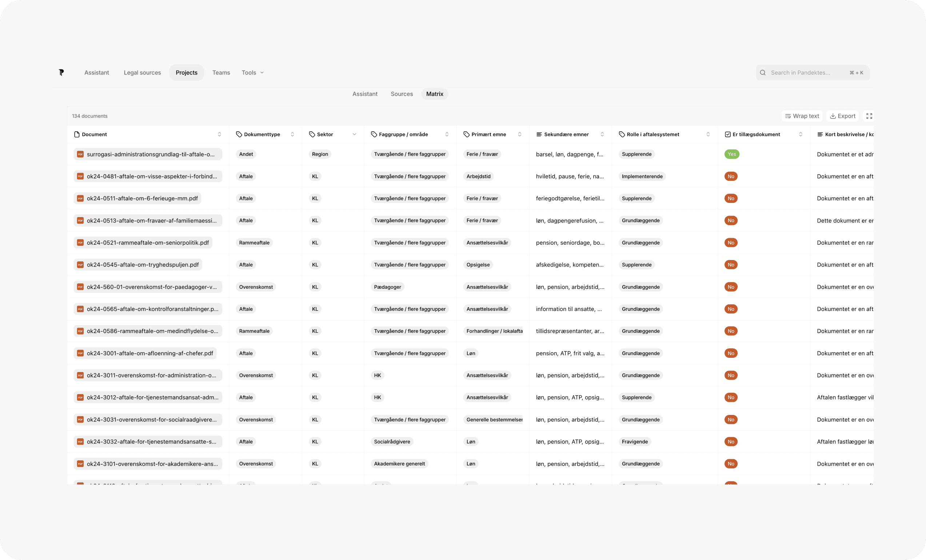Click the tag icon in Dokumenttype header

[x=239, y=135]
